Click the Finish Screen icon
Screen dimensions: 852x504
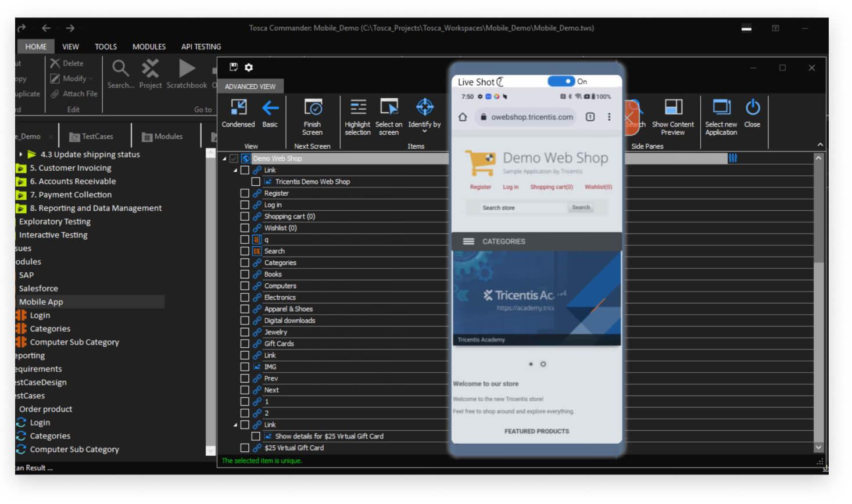coord(313,108)
